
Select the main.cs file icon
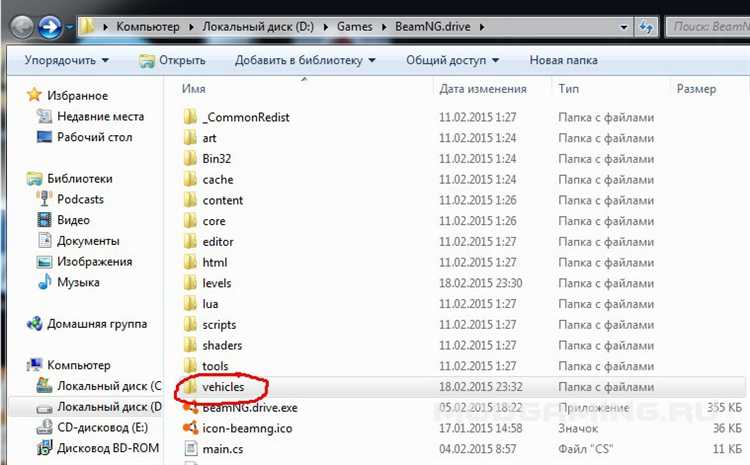tap(191, 449)
